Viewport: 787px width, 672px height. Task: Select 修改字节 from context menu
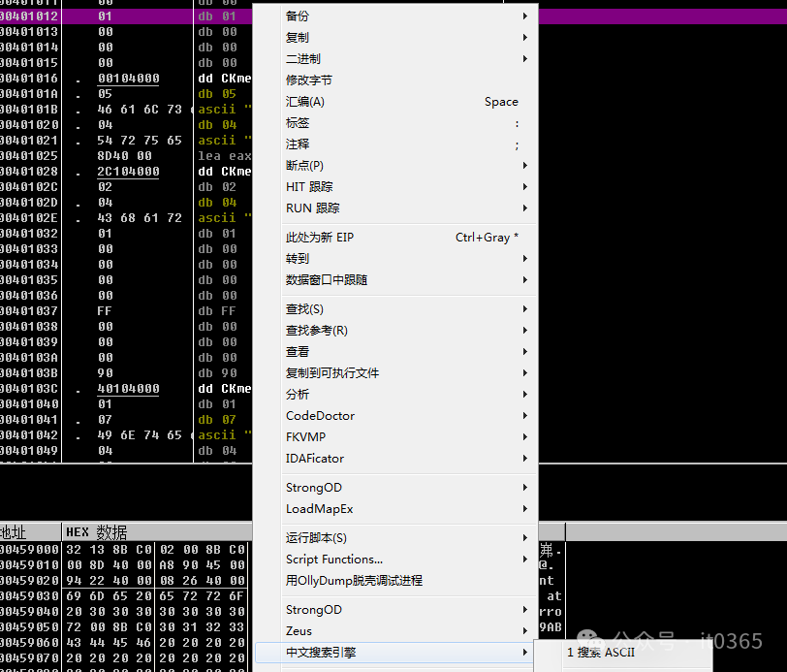coord(308,80)
